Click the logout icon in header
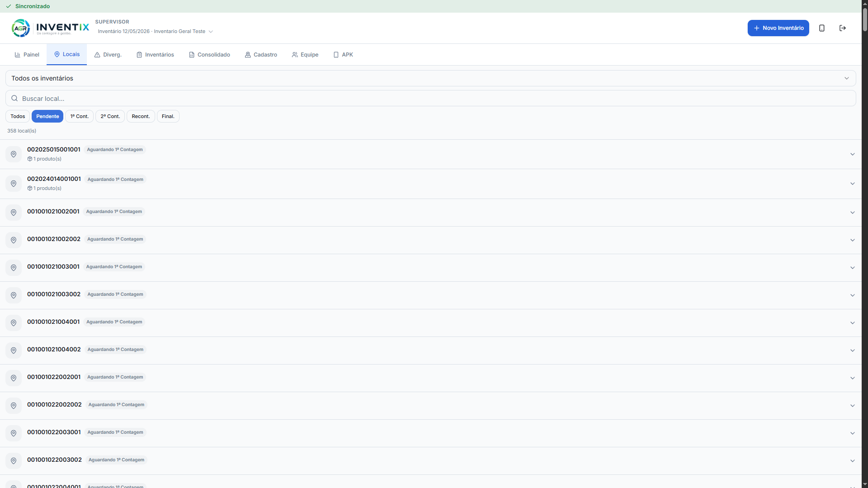This screenshot has width=868, height=488. pos(843,28)
